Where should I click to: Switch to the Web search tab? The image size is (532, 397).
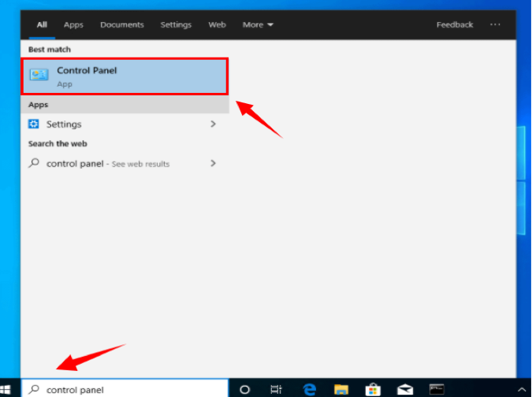pyautogui.click(x=218, y=24)
